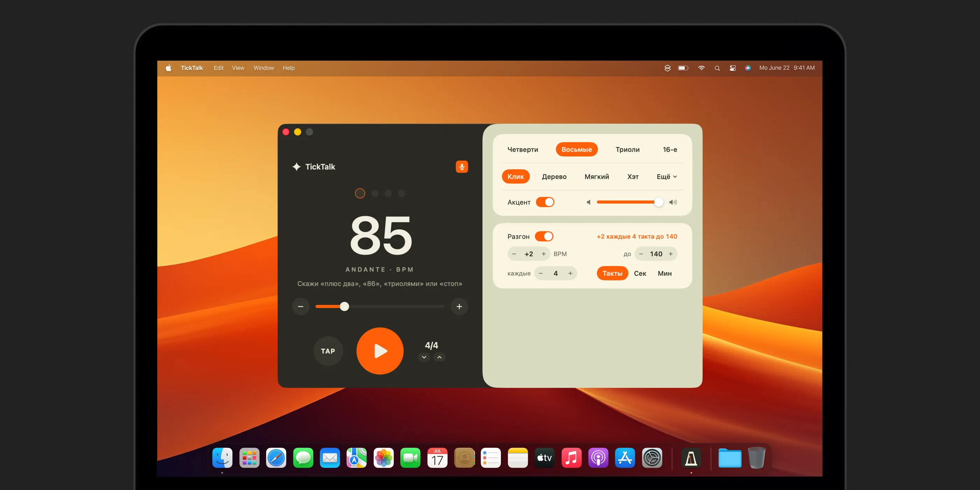Click the microphone voice control button
The image size is (980, 490).
click(462, 167)
